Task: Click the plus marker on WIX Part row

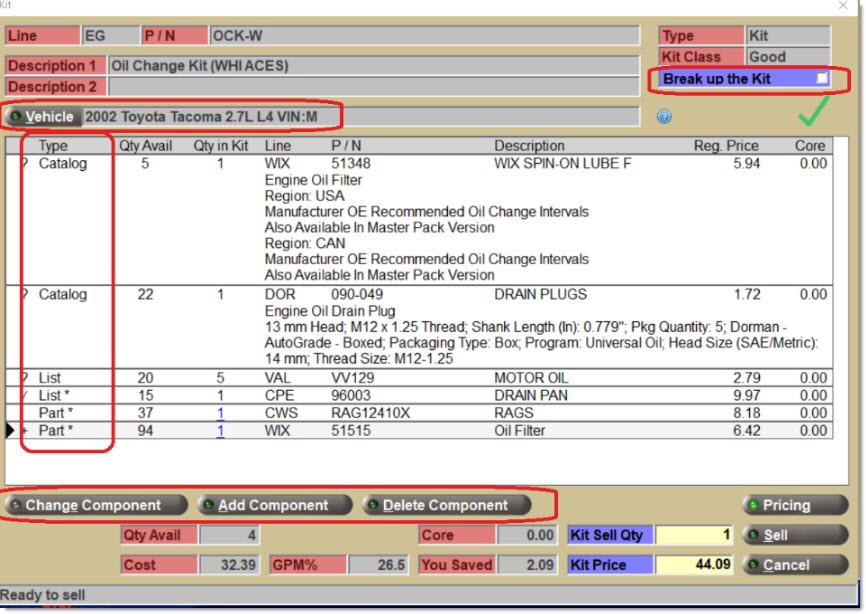Action: 24,431
